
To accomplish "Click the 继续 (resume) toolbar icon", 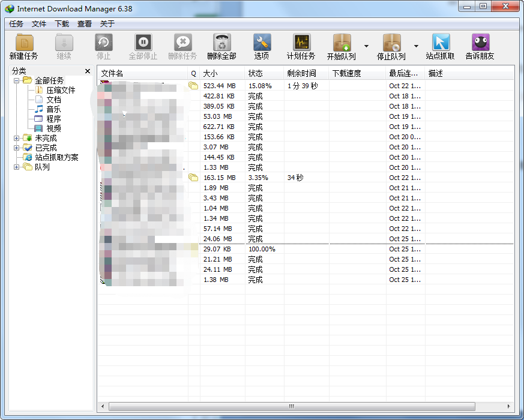I will click(x=64, y=43).
